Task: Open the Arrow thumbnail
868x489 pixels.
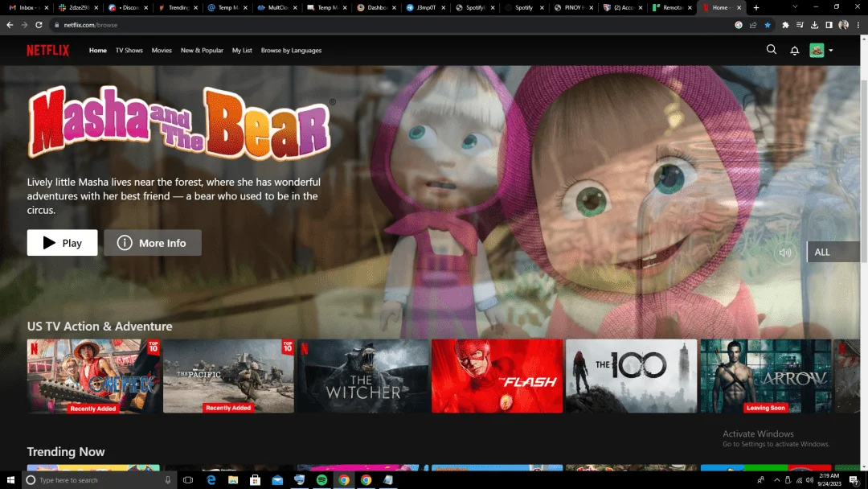Action: (x=766, y=376)
